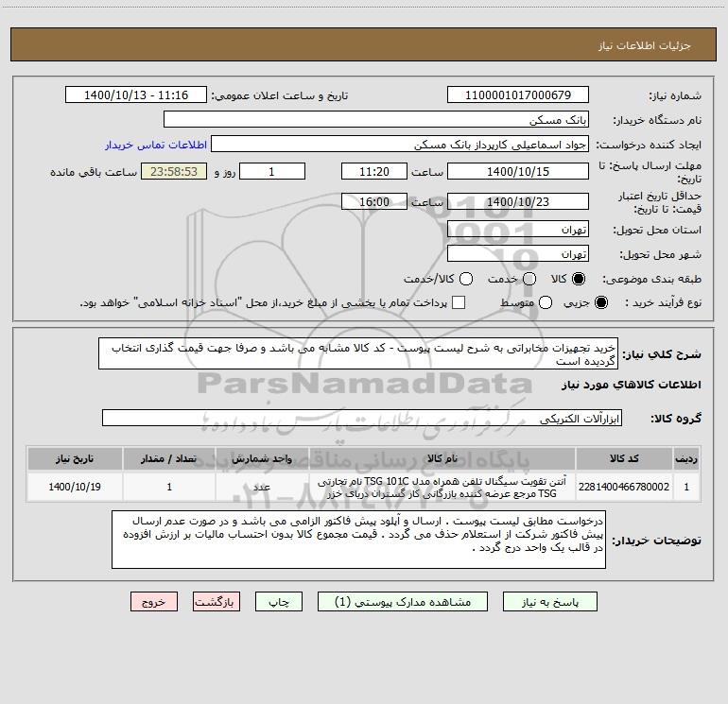728x704 pixels.
Task: Click the need number field 1100001017000679
Action: pyautogui.click(x=518, y=94)
